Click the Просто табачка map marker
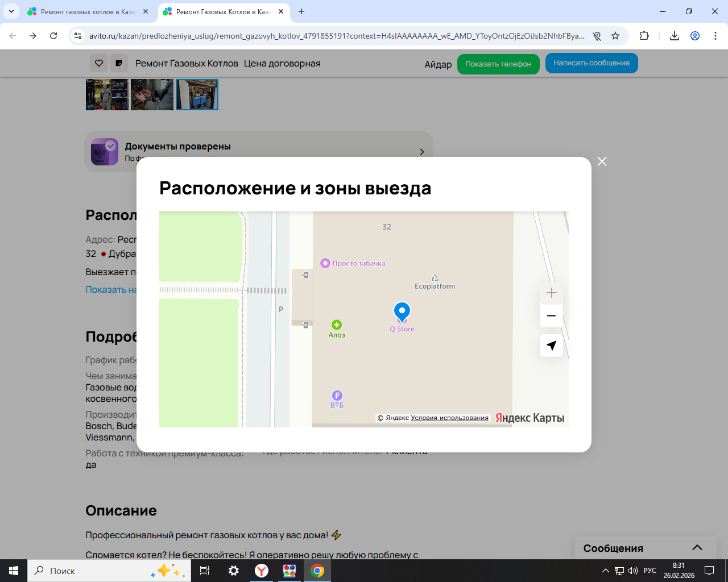The width and height of the screenshot is (728, 582). [x=325, y=263]
